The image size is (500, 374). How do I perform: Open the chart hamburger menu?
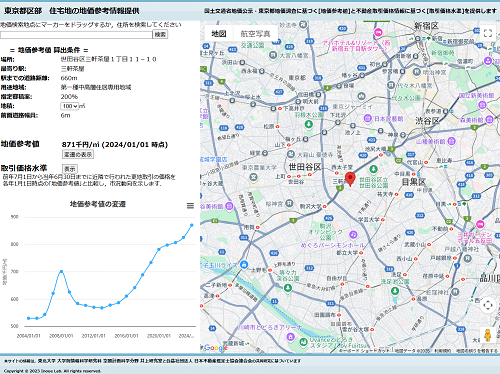pos(190,206)
